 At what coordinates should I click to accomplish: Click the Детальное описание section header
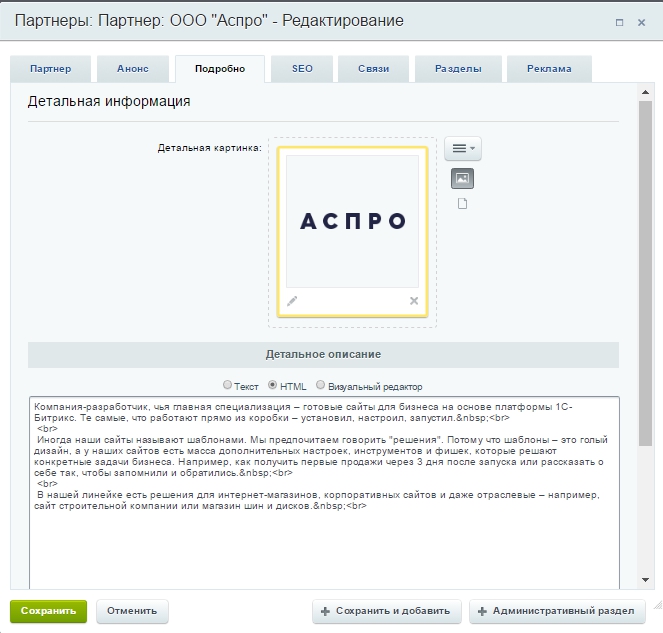(323, 354)
